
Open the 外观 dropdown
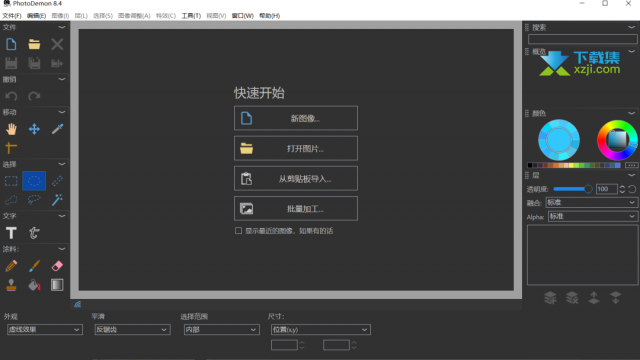(45, 330)
